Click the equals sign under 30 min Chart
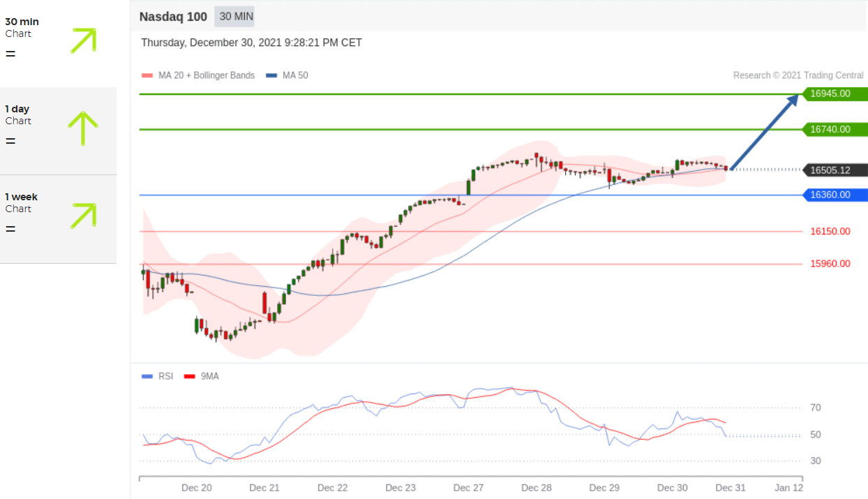868x499 pixels. click(10, 54)
